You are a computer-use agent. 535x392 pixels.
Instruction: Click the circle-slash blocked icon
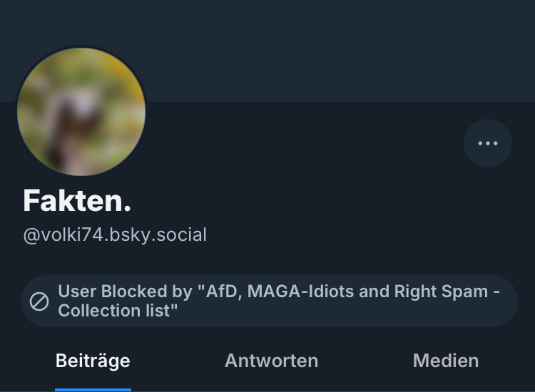coord(39,301)
